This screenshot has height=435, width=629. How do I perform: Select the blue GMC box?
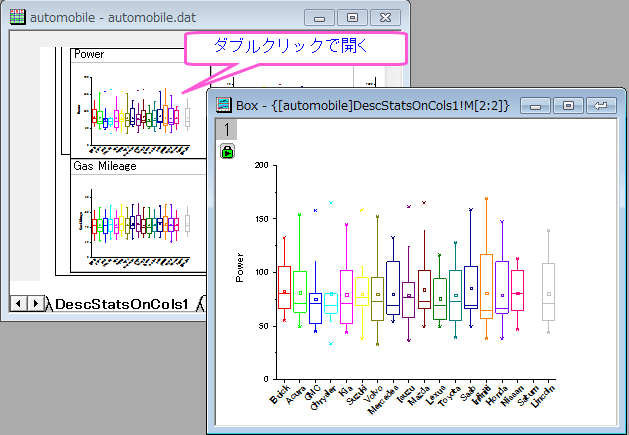coord(315,308)
